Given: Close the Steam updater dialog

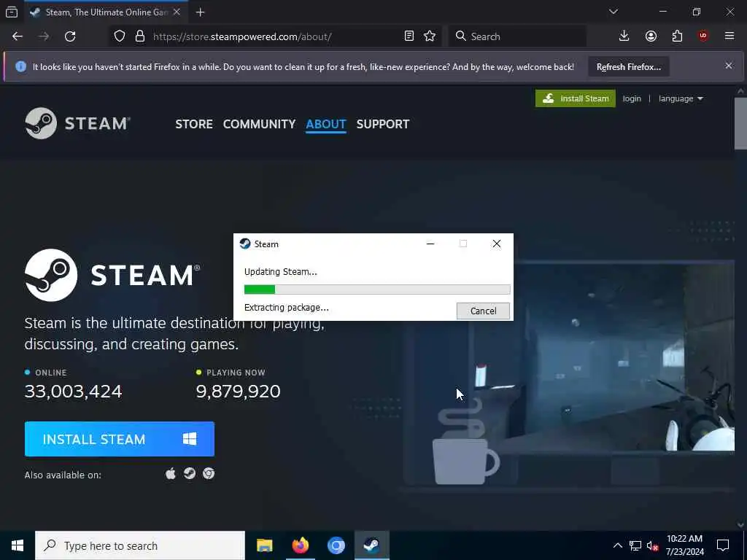Looking at the screenshot, I should [x=496, y=244].
